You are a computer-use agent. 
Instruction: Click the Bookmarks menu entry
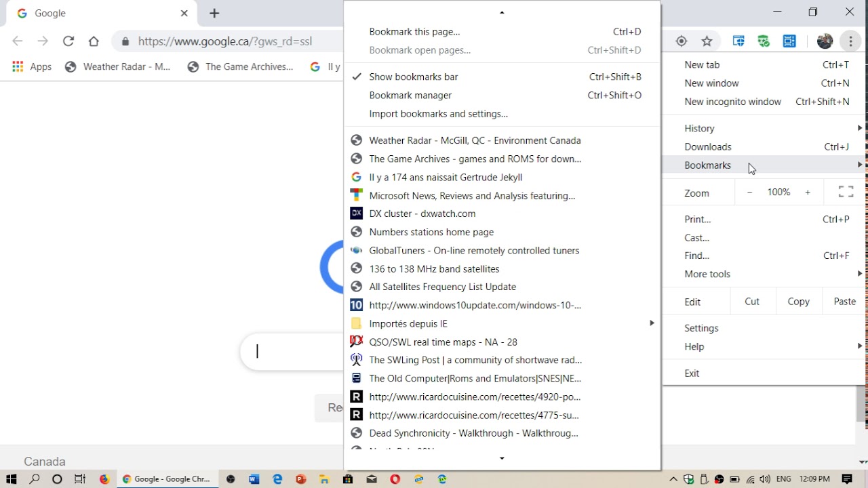point(765,165)
